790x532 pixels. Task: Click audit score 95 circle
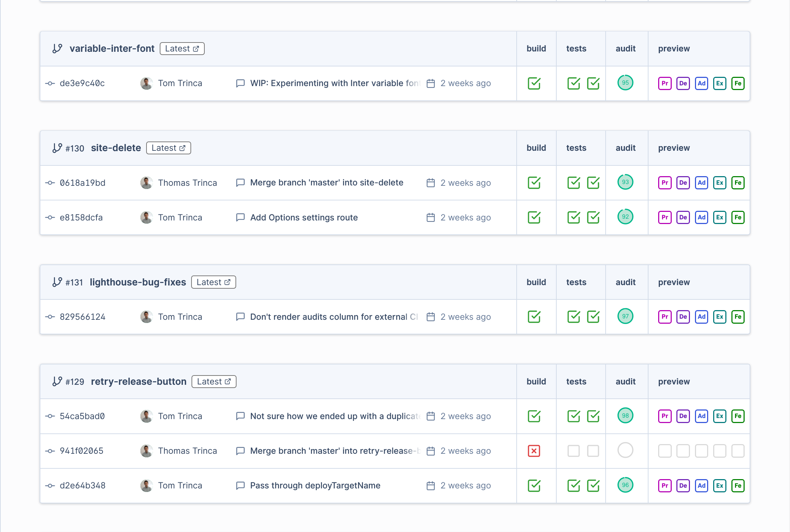tap(625, 83)
